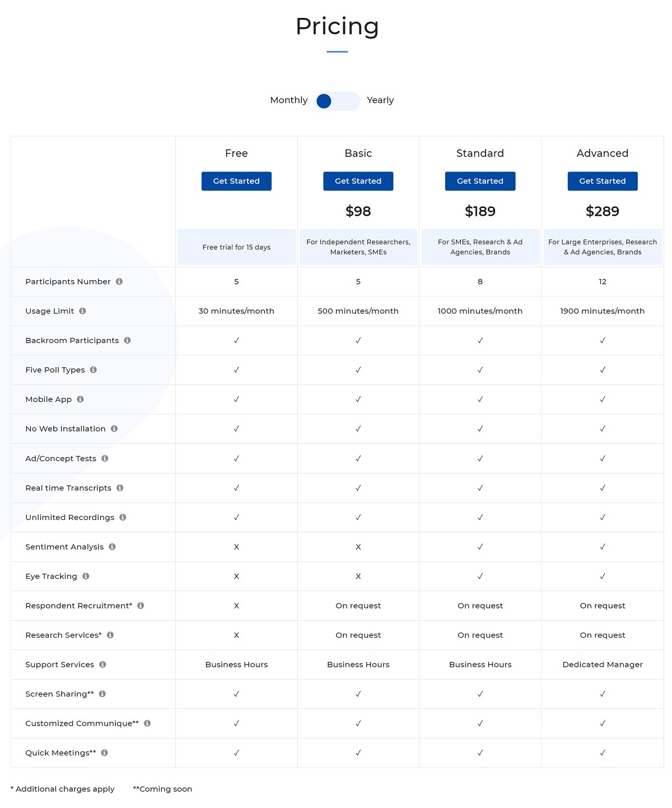Click the info icon beside Respondent Recruitment
672x808 pixels.
click(x=142, y=606)
